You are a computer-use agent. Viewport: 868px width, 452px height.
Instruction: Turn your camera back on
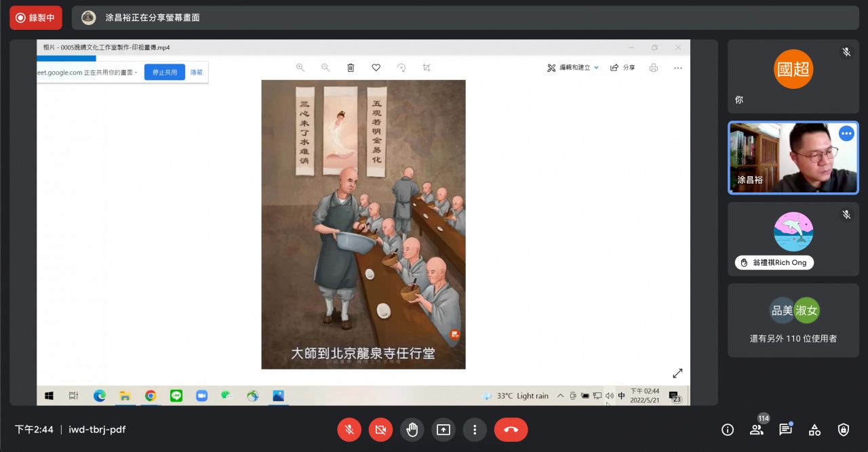point(380,430)
